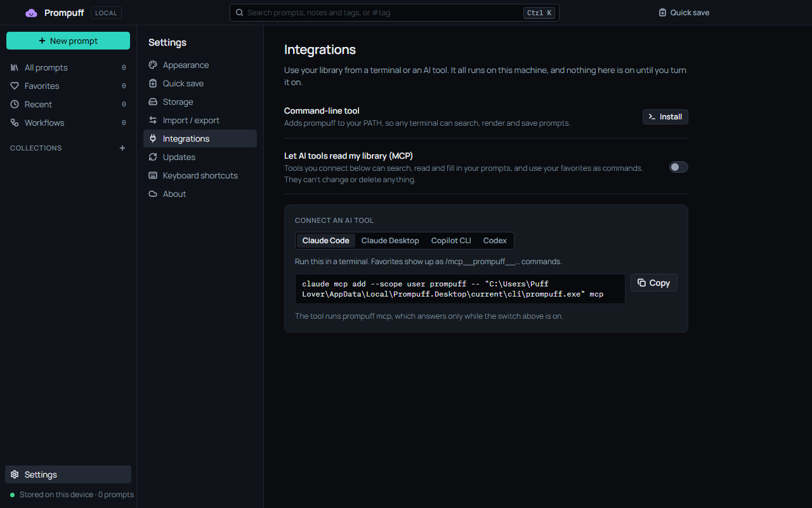Click the New prompt button

pyautogui.click(x=68, y=41)
